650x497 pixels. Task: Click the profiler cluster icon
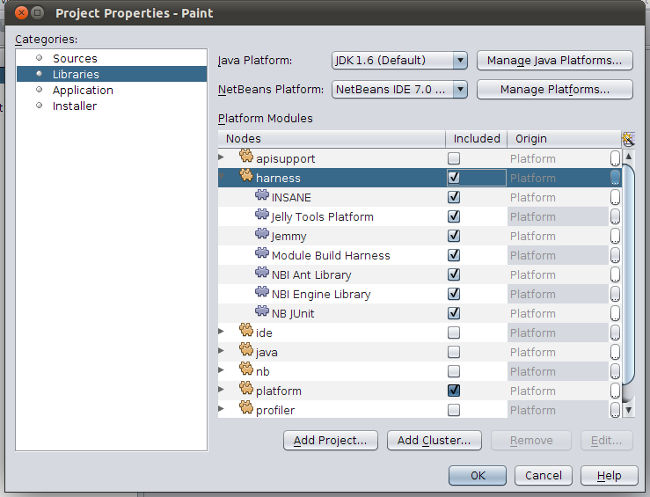coord(246,409)
